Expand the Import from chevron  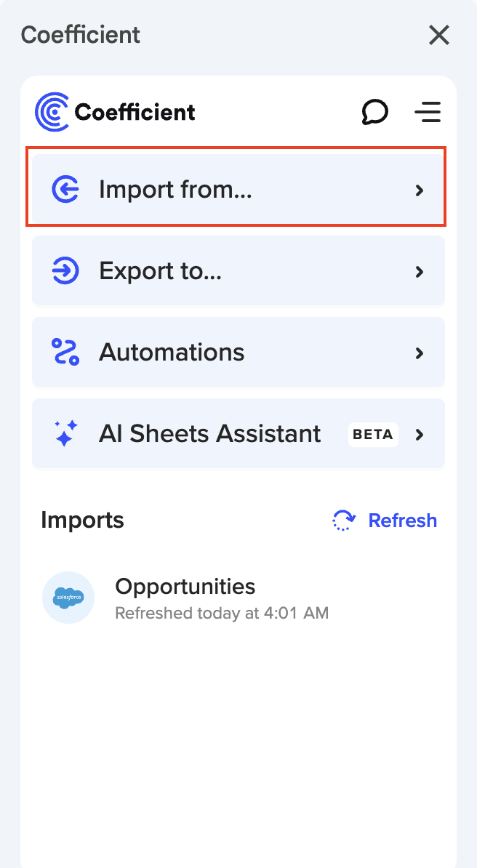419,190
